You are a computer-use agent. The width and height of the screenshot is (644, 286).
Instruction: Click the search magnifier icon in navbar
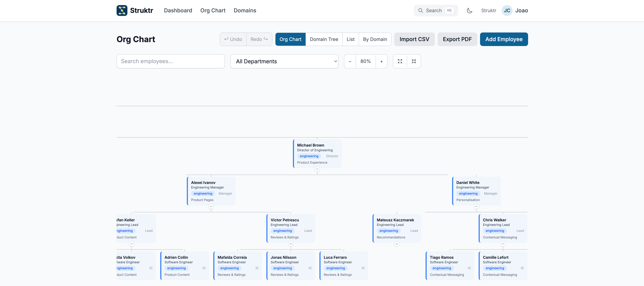(x=420, y=10)
